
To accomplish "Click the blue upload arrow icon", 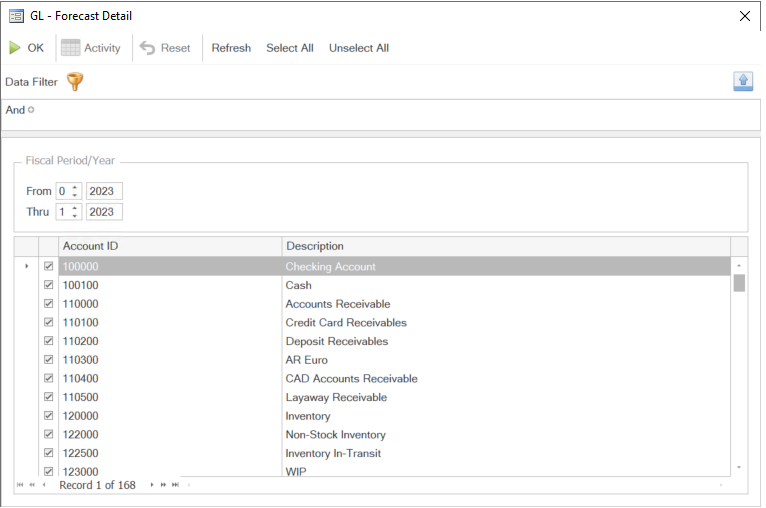I will pos(742,82).
